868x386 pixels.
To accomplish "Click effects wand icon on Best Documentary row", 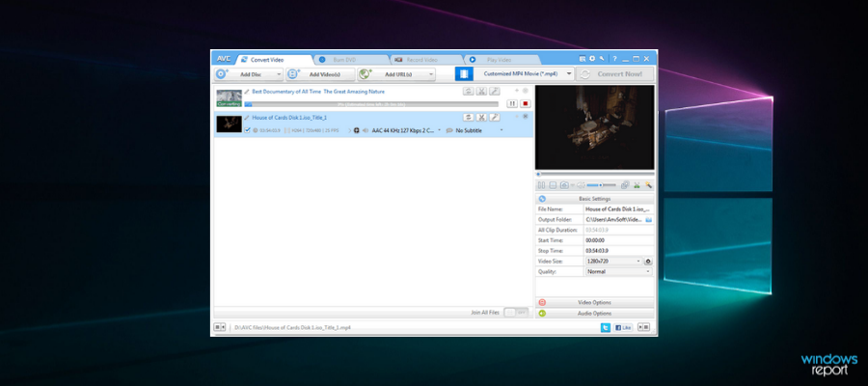I will 495,92.
